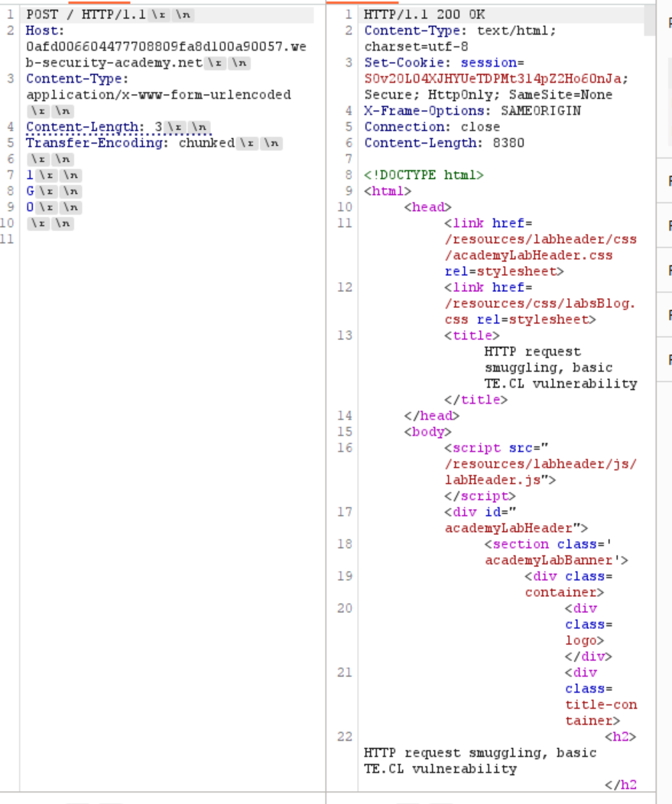Click the 'SAMEORIGIN' header value
Screen dimensions: 672x804
pos(541,111)
